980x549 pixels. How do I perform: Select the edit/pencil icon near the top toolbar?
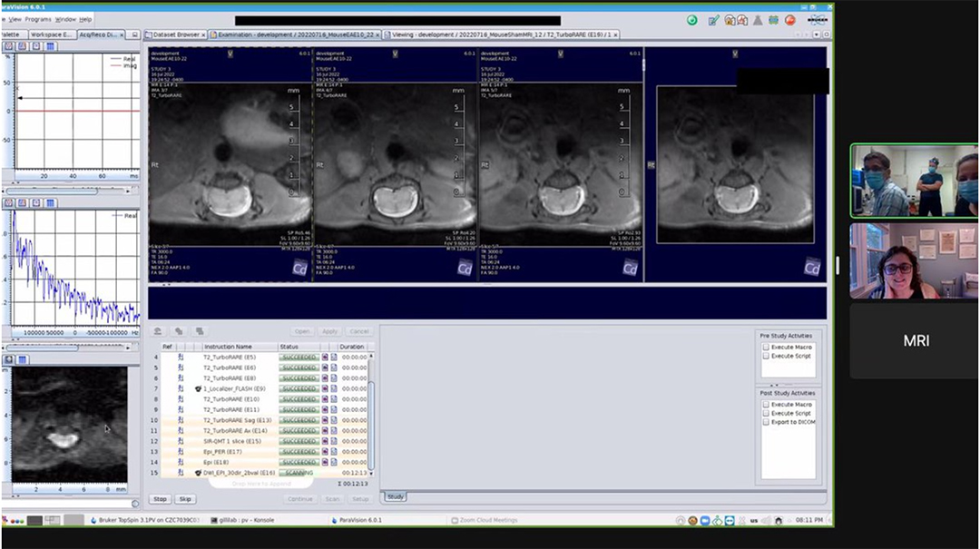pyautogui.click(x=713, y=20)
